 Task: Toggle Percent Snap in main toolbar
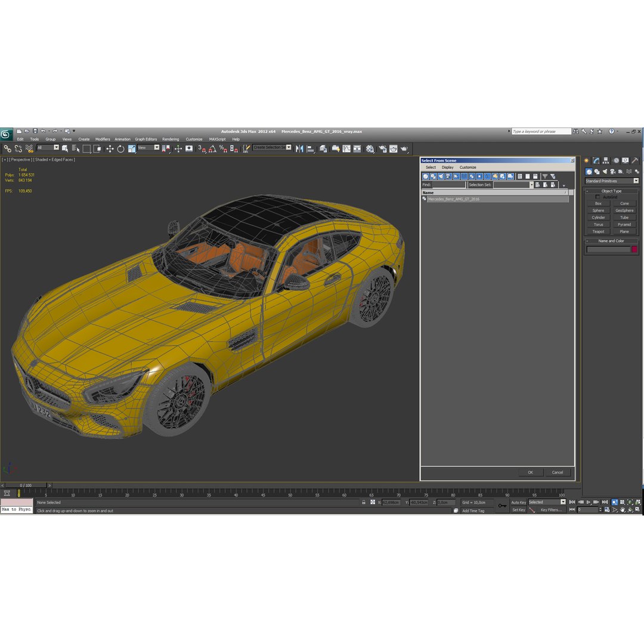223,148
